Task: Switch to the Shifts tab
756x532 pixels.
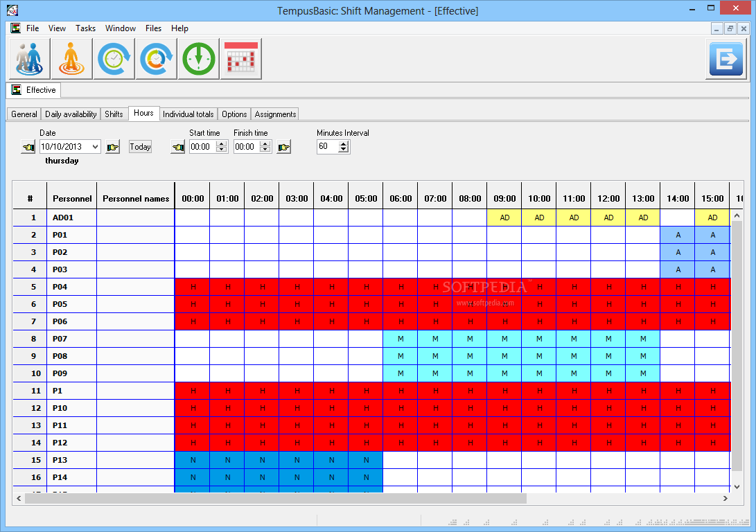Action: [114, 114]
